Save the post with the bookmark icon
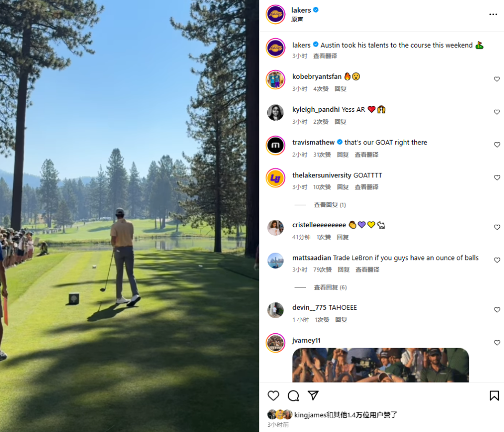The image size is (504, 432). (494, 395)
